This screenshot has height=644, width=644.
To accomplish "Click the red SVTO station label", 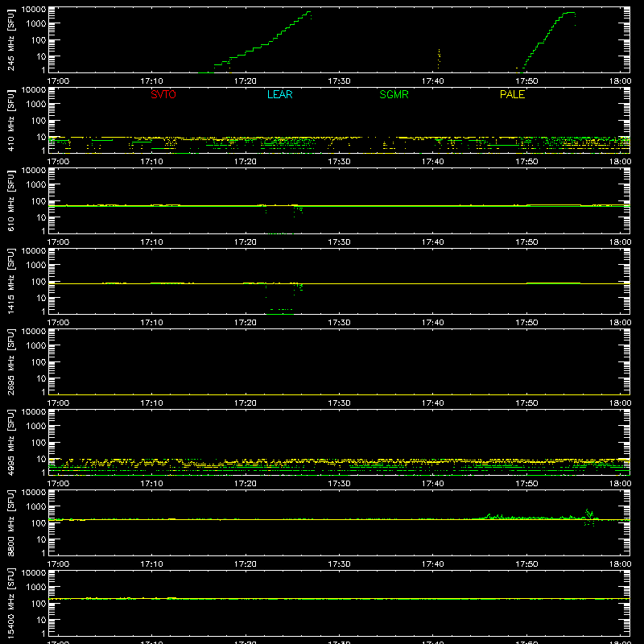I will point(163,94).
